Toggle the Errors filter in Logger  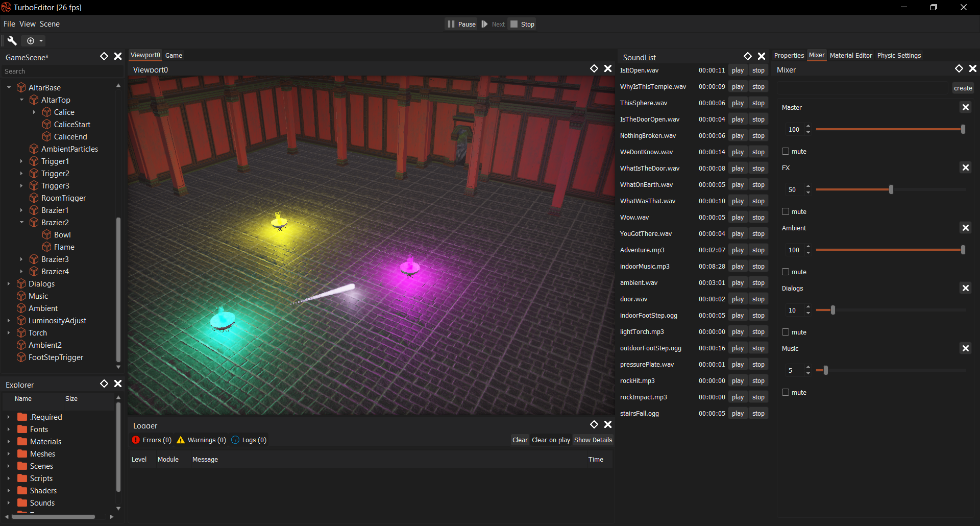(x=152, y=440)
